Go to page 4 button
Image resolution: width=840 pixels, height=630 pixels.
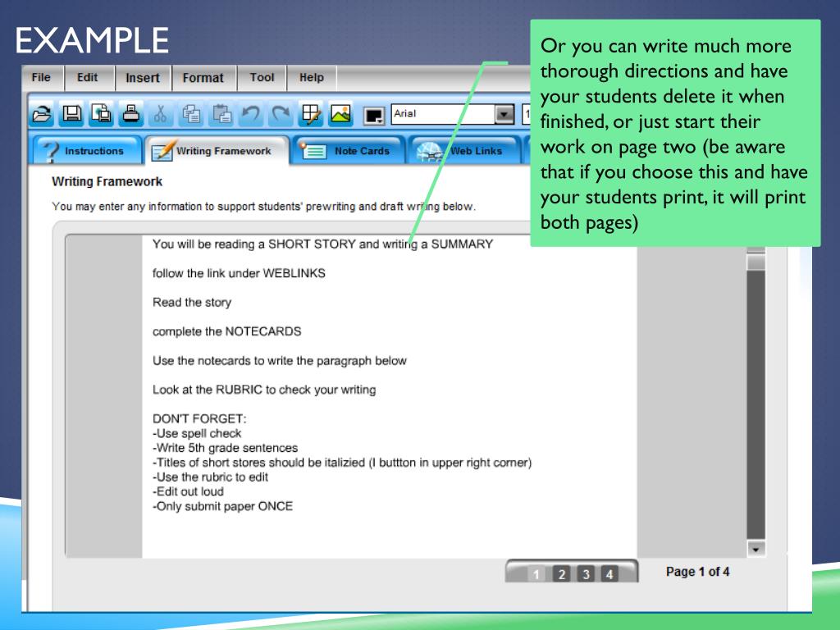pyautogui.click(x=609, y=574)
